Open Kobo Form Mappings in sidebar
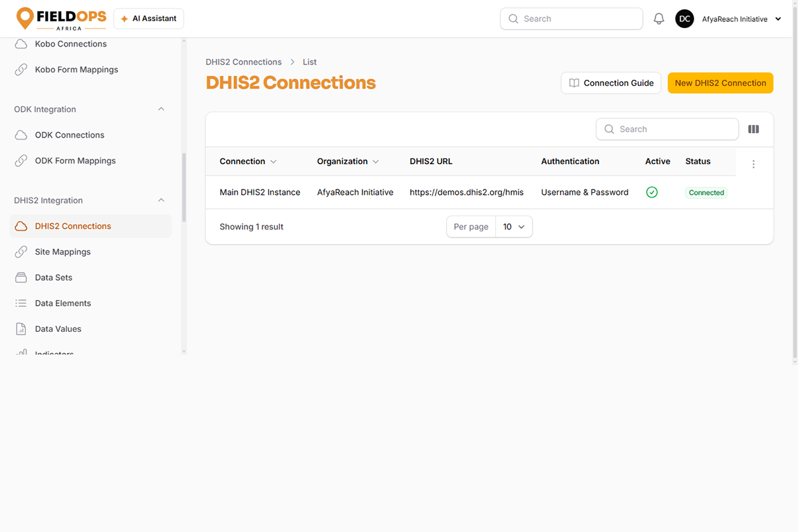798x532 pixels. (90, 70)
